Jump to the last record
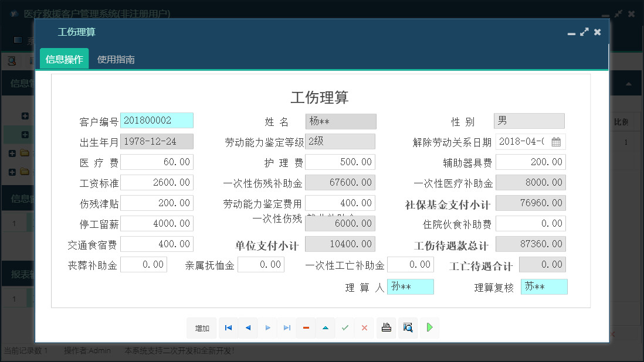Screen dimensions: 644x362 pyautogui.click(x=287, y=328)
